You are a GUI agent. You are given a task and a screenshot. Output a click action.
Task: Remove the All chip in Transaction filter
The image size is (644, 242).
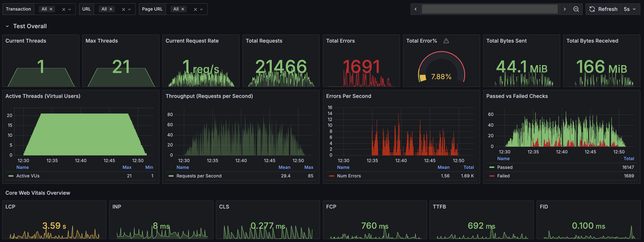(x=51, y=9)
